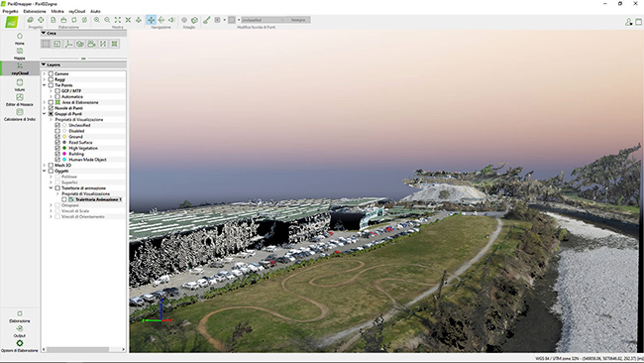Screen dimensions: 644x363
Task: Switch to the Mappa view
Action: click(x=19, y=54)
